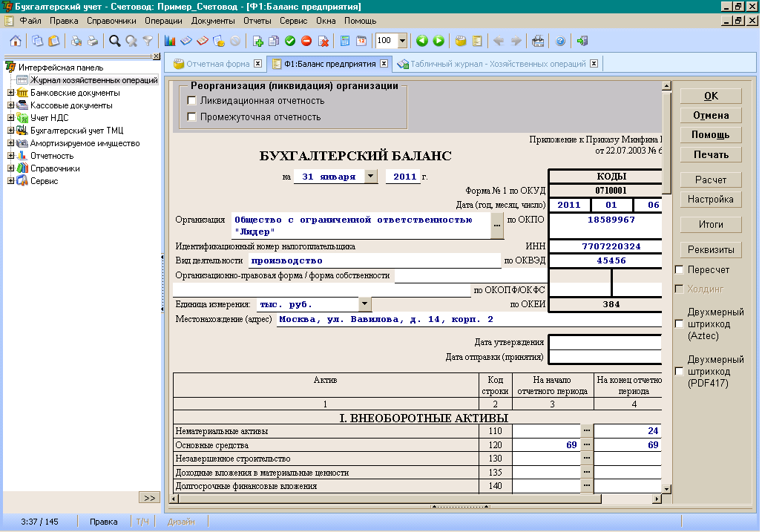762x532 pixels.
Task: Click the bar chart toolbar icon
Action: pyautogui.click(x=170, y=41)
